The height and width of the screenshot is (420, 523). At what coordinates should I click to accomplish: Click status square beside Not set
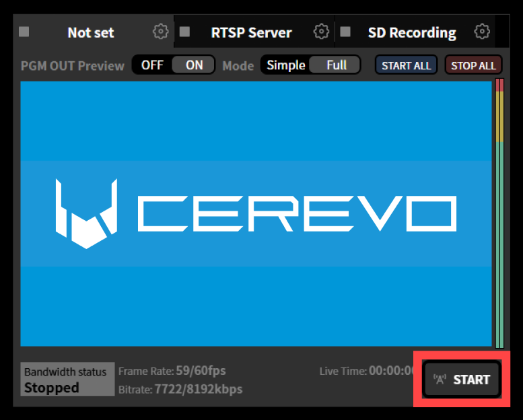24,32
